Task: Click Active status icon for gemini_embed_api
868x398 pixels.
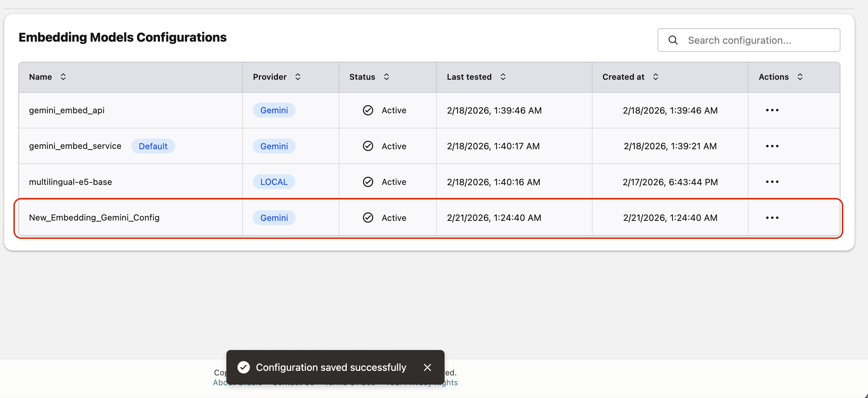Action: (368, 110)
